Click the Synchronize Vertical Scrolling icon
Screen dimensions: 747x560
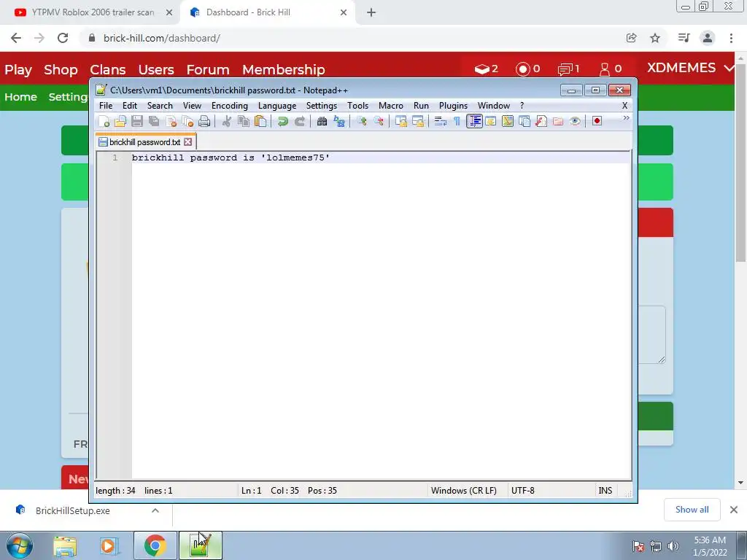click(401, 122)
